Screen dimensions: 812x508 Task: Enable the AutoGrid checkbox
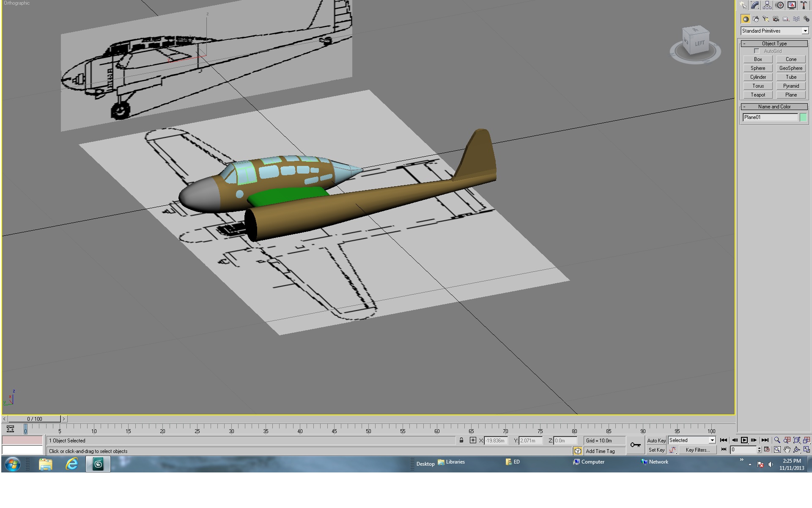pos(757,51)
